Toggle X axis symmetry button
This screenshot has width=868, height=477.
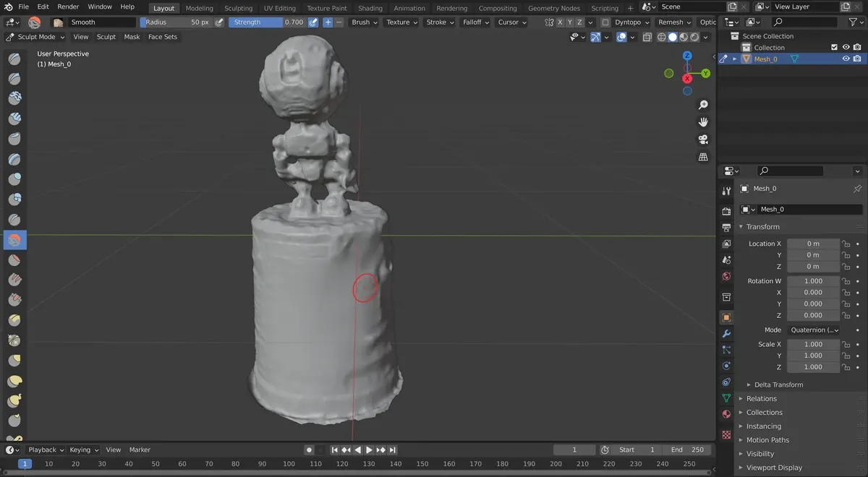point(560,22)
